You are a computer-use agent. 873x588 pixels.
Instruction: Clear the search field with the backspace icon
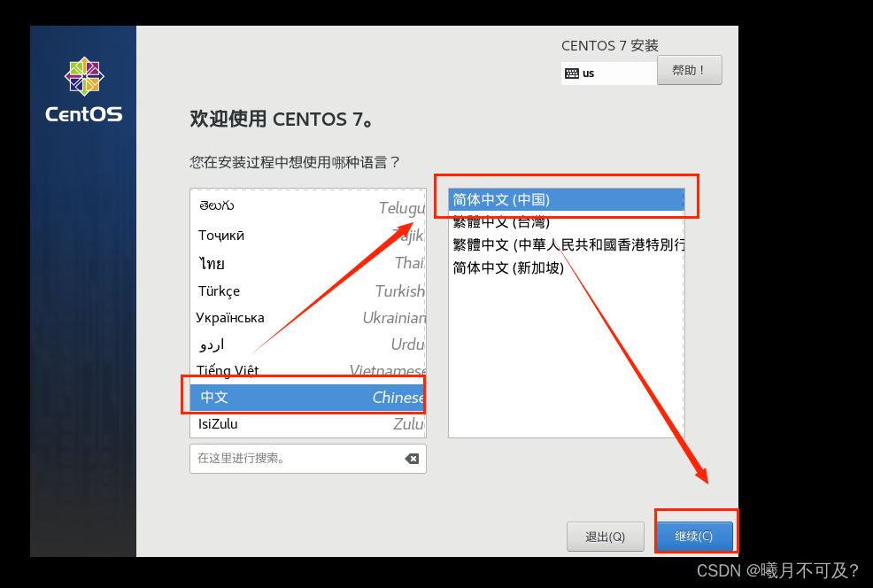(x=412, y=458)
